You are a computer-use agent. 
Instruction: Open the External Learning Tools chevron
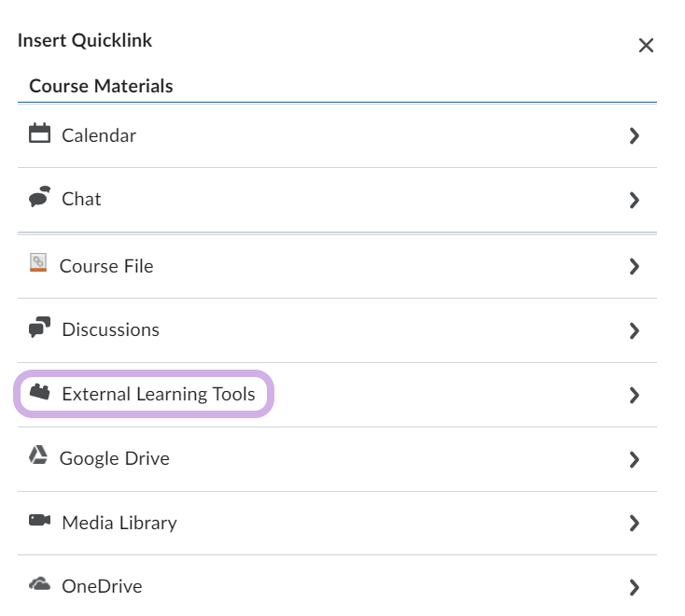click(635, 396)
